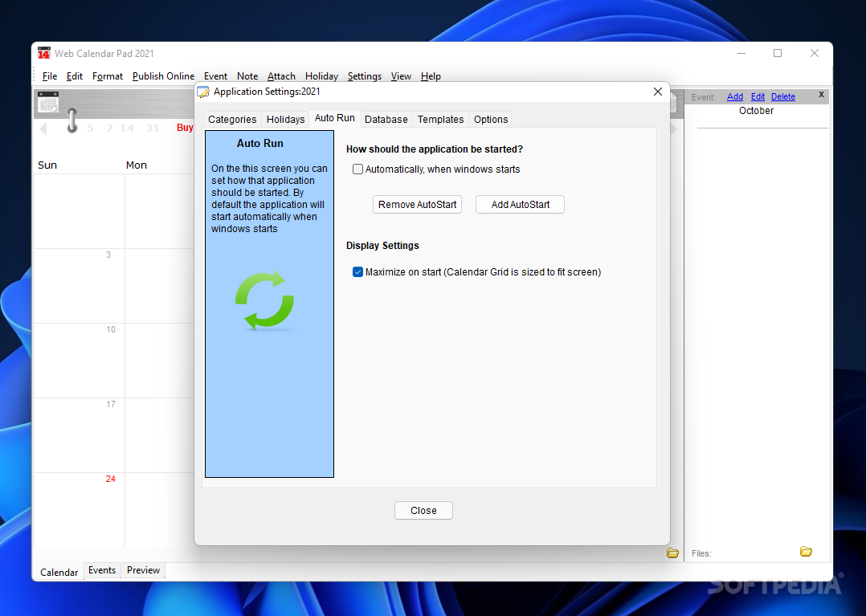Open the Edit menu

coord(75,76)
